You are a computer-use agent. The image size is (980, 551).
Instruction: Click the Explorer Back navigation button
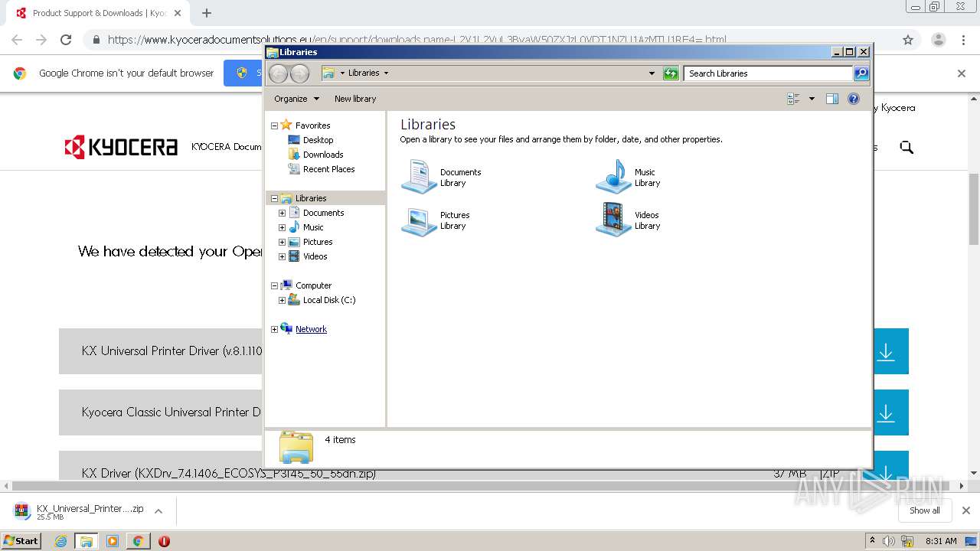coord(278,73)
